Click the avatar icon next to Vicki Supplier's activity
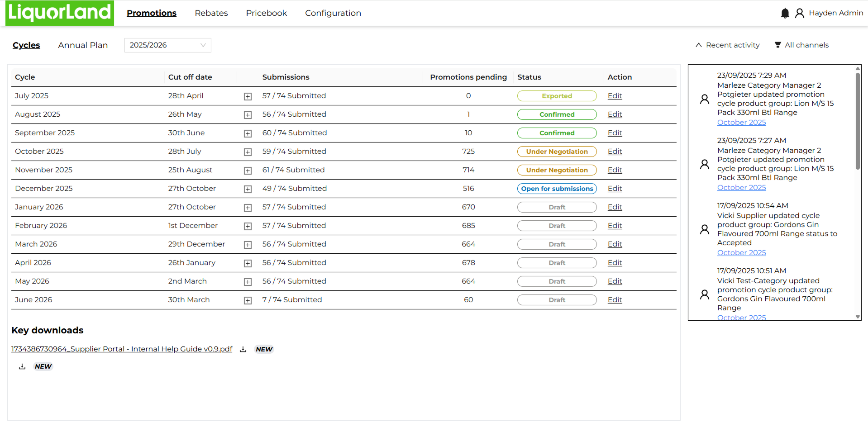This screenshot has height=427, width=868. click(x=704, y=229)
